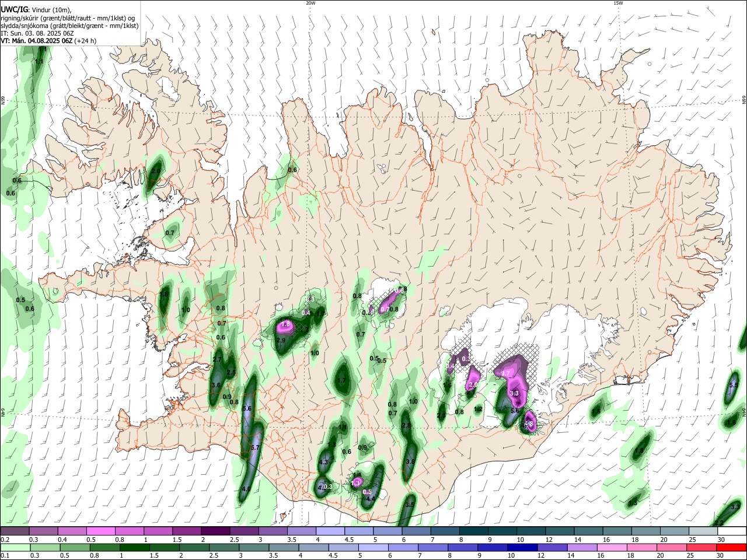
Task: Click the 4.0 rainfall value near southwest coast
Action: tap(246, 489)
